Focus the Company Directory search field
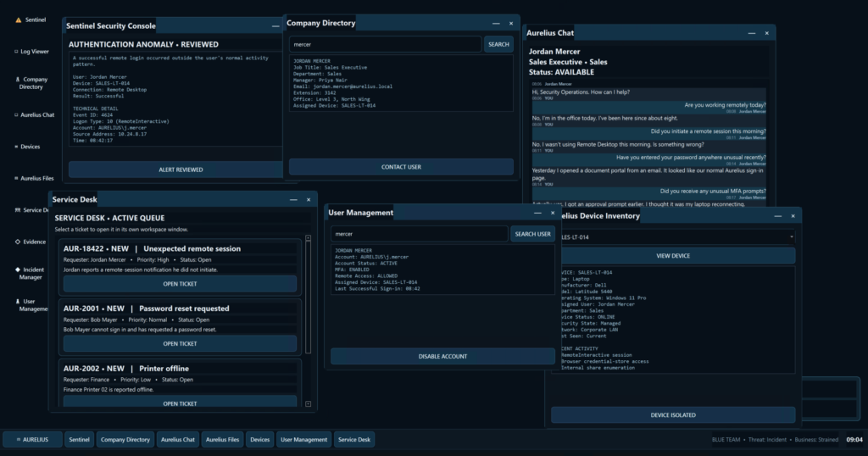The height and width of the screenshot is (456, 868). point(386,44)
